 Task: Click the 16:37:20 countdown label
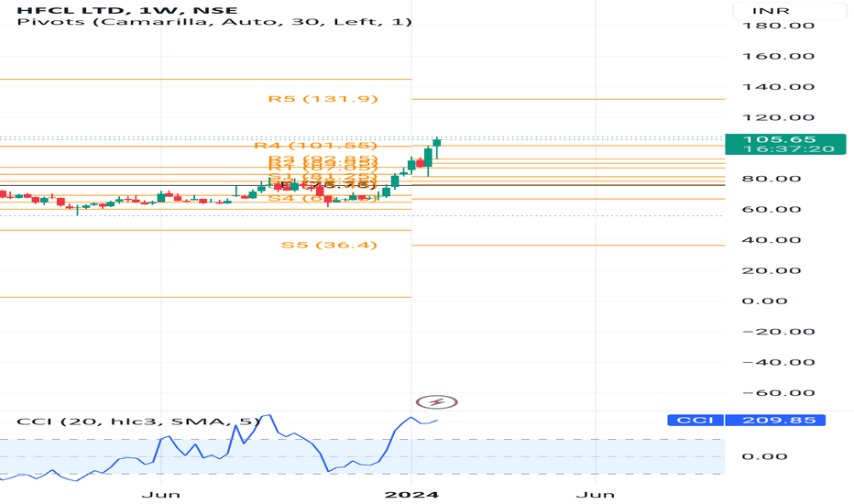[x=788, y=148]
